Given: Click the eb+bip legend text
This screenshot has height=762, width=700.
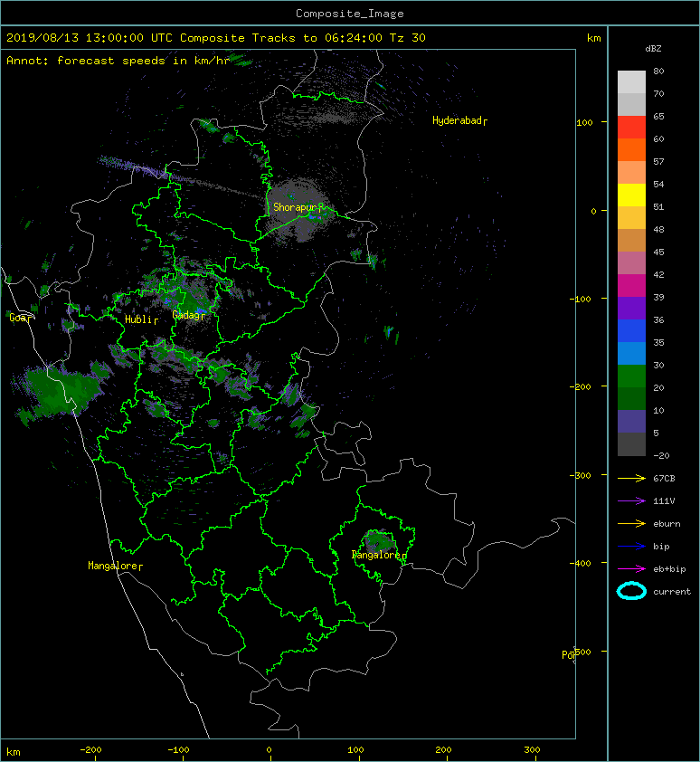Looking at the screenshot, I should [x=669, y=569].
